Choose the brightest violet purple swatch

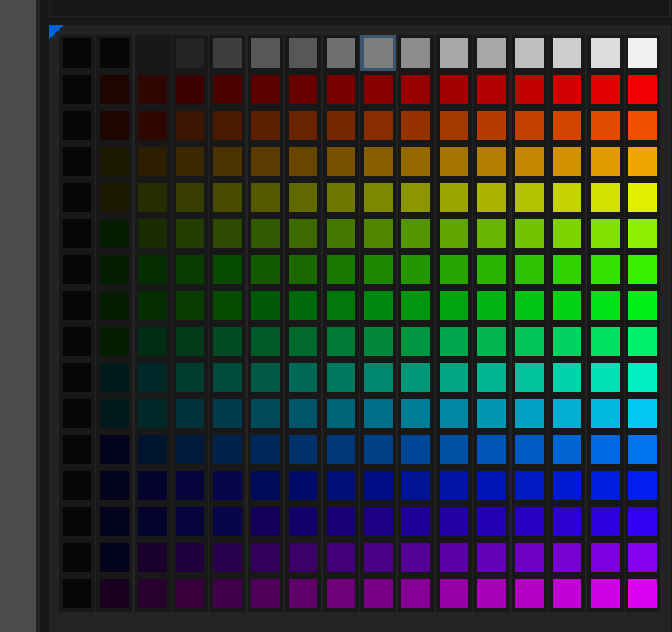(643, 558)
